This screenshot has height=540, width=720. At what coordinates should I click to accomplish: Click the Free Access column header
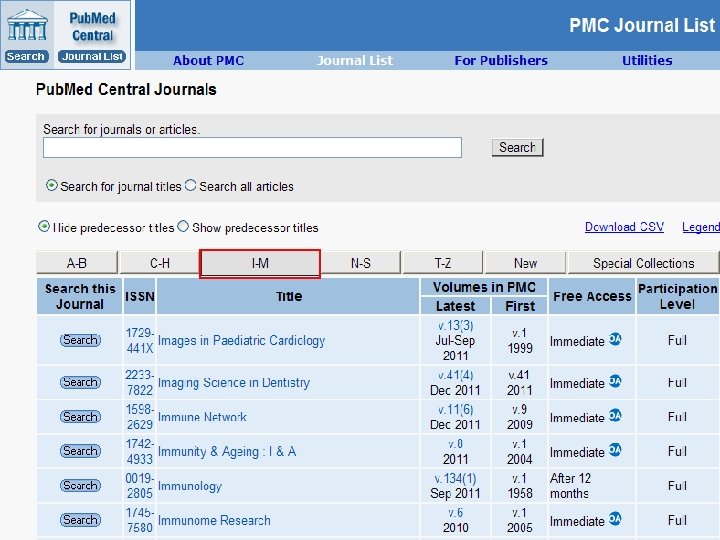(592, 297)
